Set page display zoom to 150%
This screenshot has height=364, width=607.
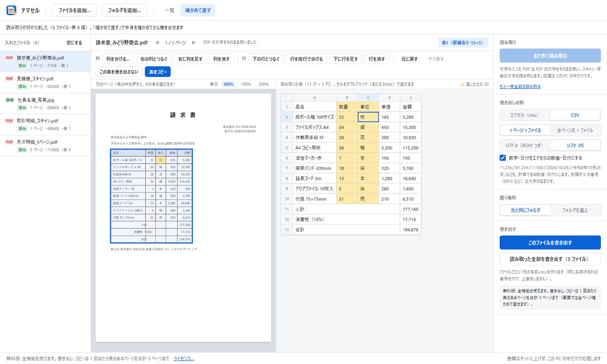click(x=245, y=84)
